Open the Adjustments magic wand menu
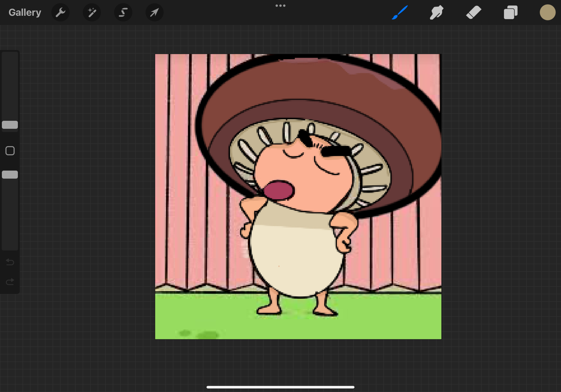561x392 pixels. (x=92, y=12)
